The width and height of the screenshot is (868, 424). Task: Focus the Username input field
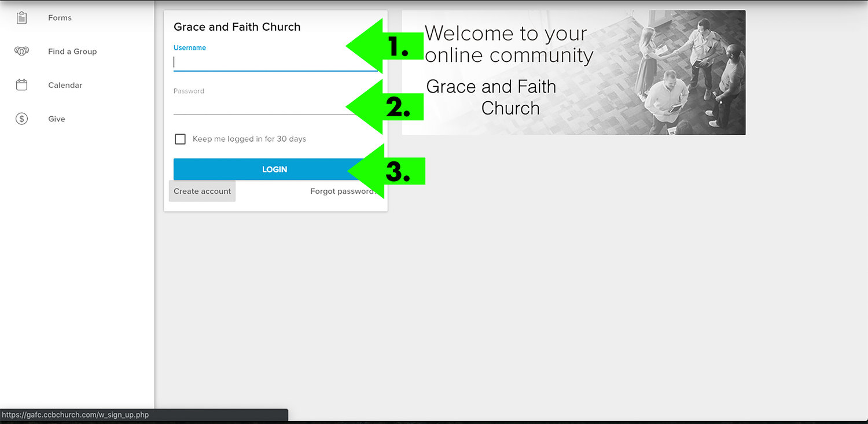[275, 62]
